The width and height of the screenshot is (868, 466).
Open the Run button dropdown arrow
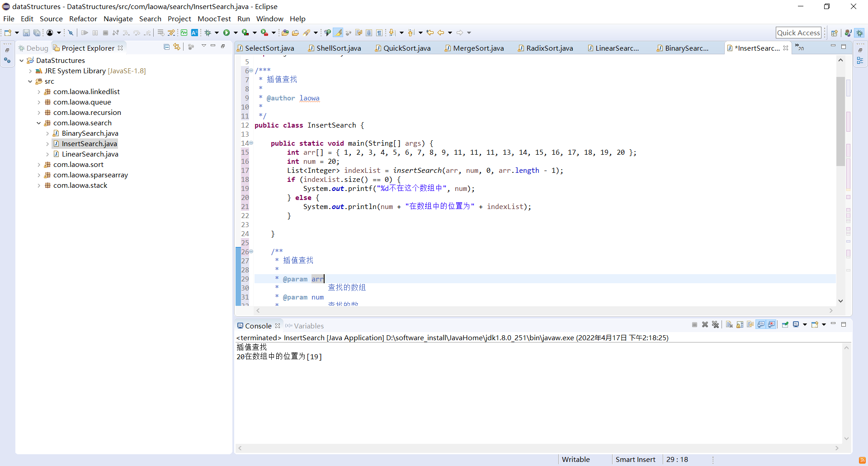pyautogui.click(x=236, y=33)
